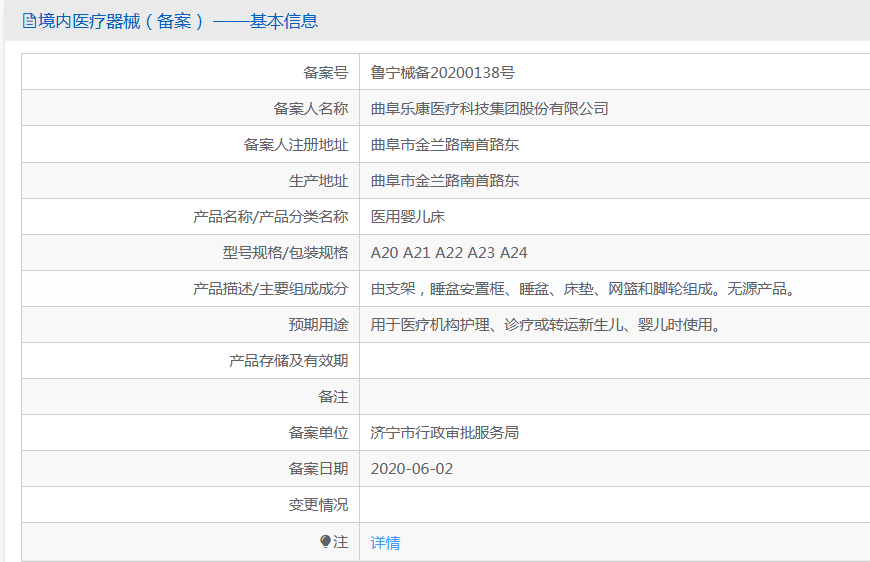Click product name 医用婴儿床

[x=407, y=216]
